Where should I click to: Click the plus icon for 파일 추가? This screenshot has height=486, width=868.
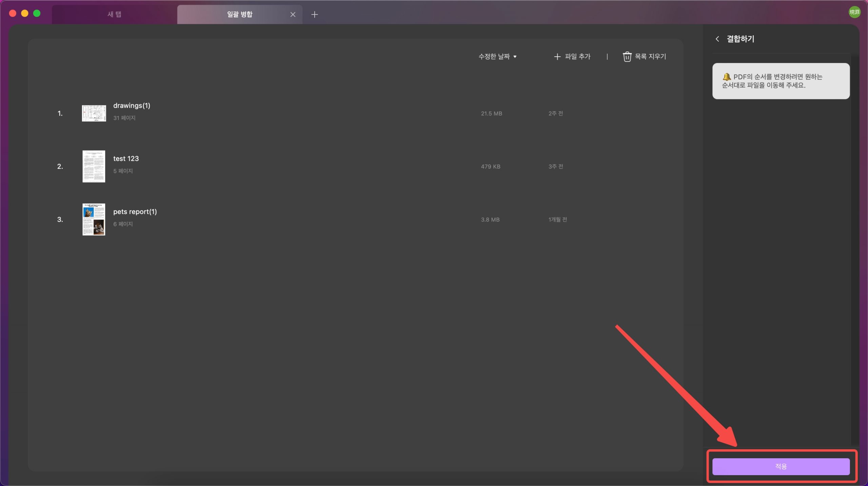557,57
